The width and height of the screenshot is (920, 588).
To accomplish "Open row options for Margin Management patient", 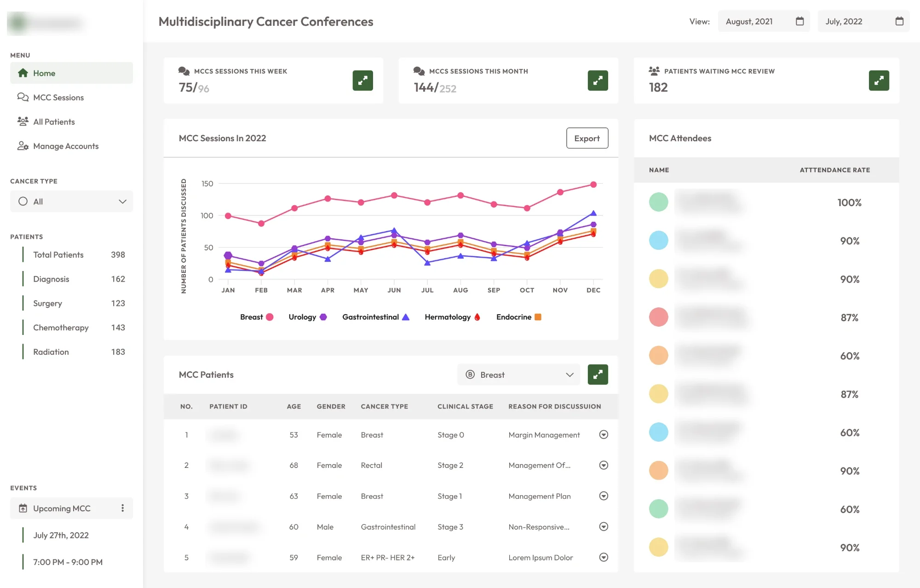I will tap(604, 434).
